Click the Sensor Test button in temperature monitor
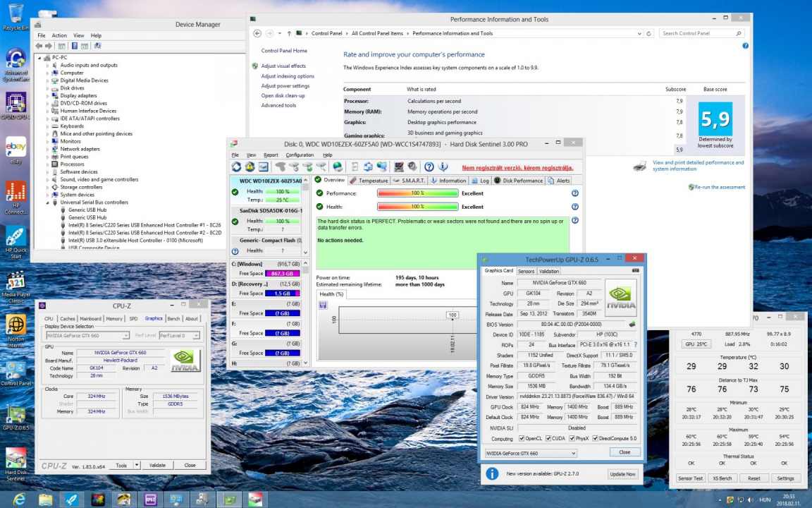 click(x=690, y=478)
